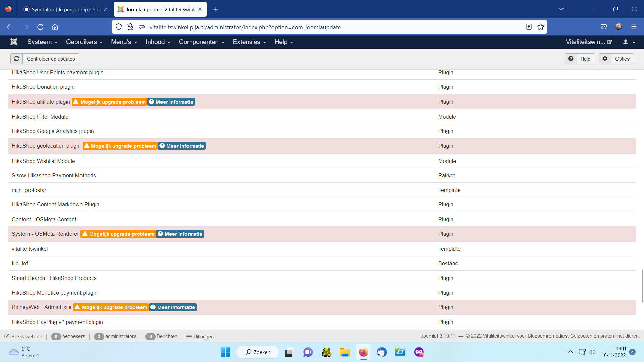Click Uitloggen link in the footer bar
The image size is (644, 362).
point(200,336)
